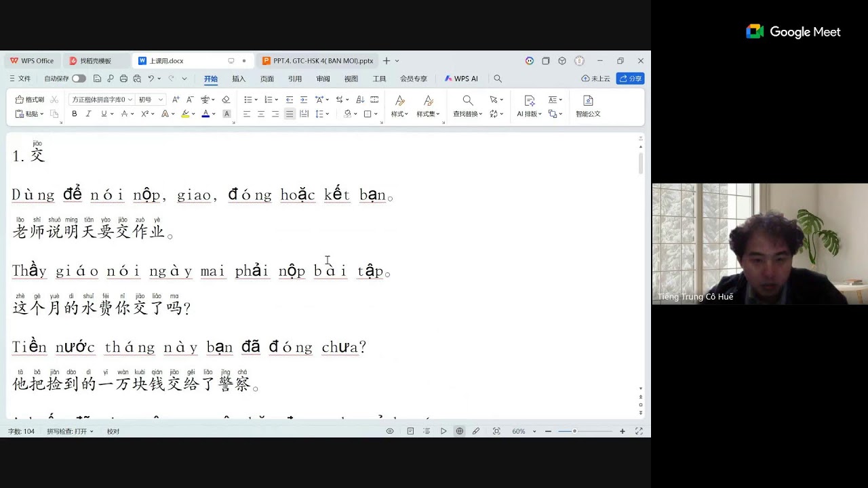Viewport: 868px width, 488px height.
Task: Center align the text
Action: pos(261,114)
